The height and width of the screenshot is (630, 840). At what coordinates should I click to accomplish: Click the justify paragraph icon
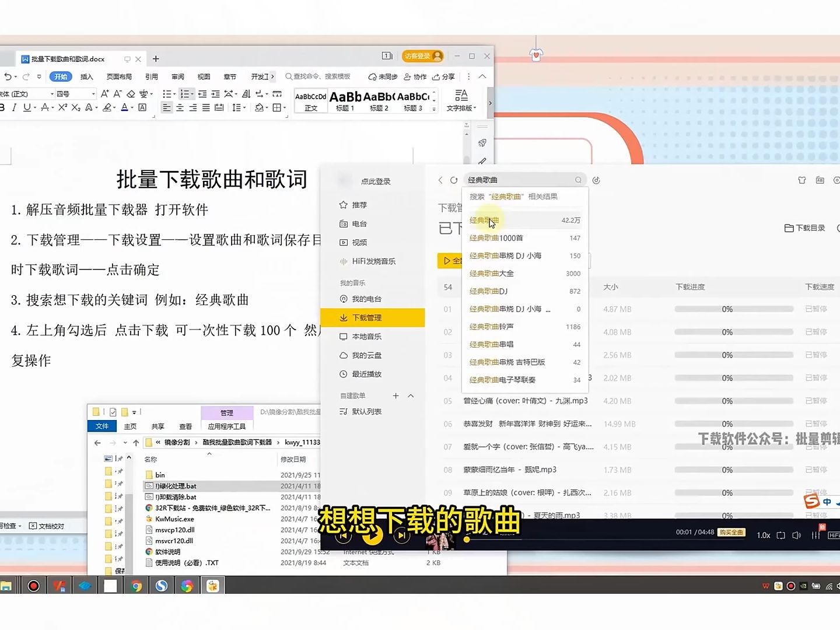click(206, 107)
